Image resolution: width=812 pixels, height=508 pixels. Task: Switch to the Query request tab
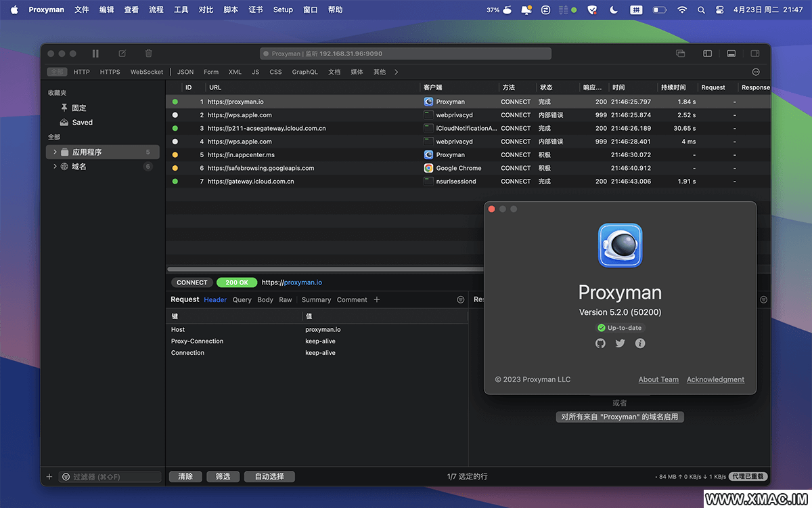(x=242, y=299)
